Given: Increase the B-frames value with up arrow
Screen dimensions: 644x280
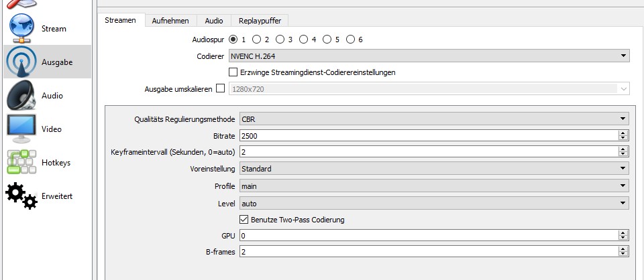Looking at the screenshot, I should 623,249.
